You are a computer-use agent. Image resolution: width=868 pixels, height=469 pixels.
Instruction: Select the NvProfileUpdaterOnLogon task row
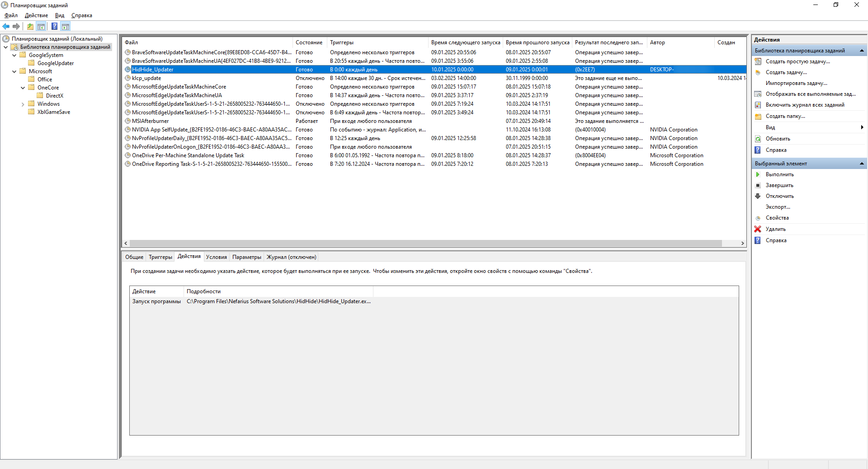[x=434, y=147]
